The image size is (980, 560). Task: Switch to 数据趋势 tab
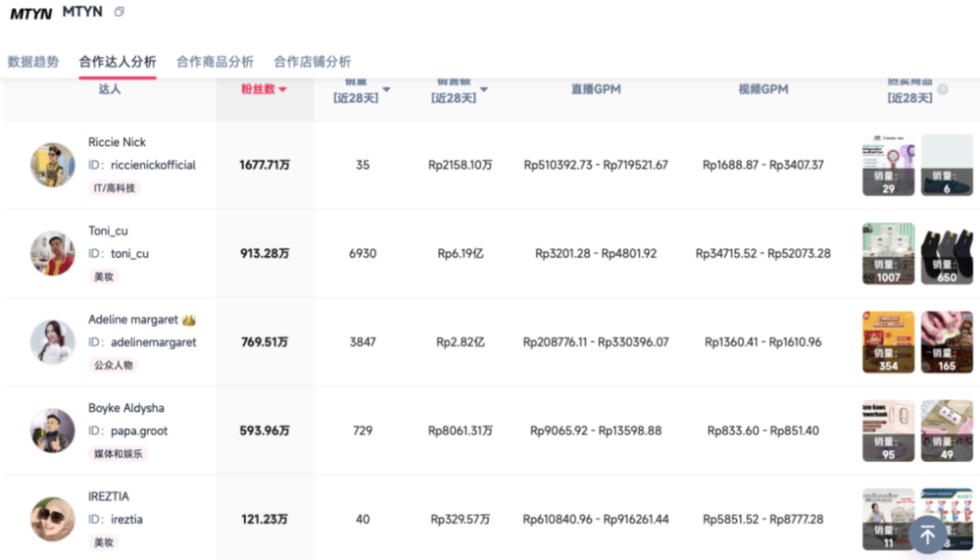point(33,62)
